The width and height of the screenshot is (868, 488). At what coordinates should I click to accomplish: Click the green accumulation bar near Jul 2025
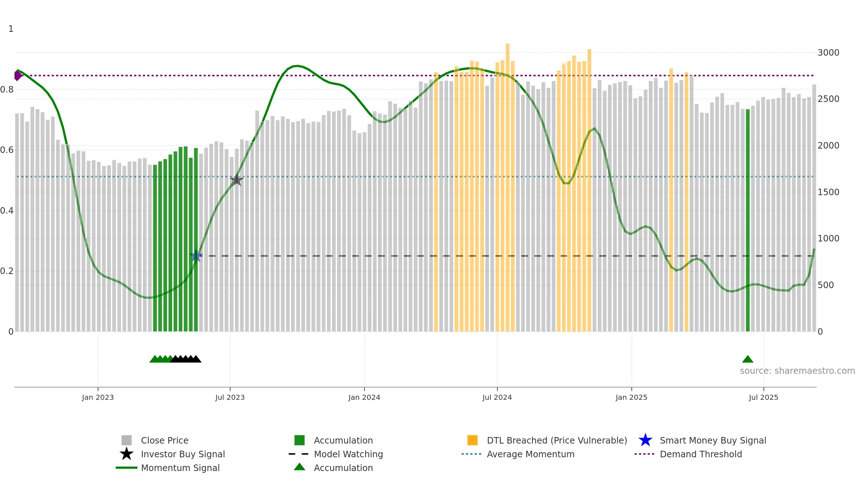(x=748, y=220)
